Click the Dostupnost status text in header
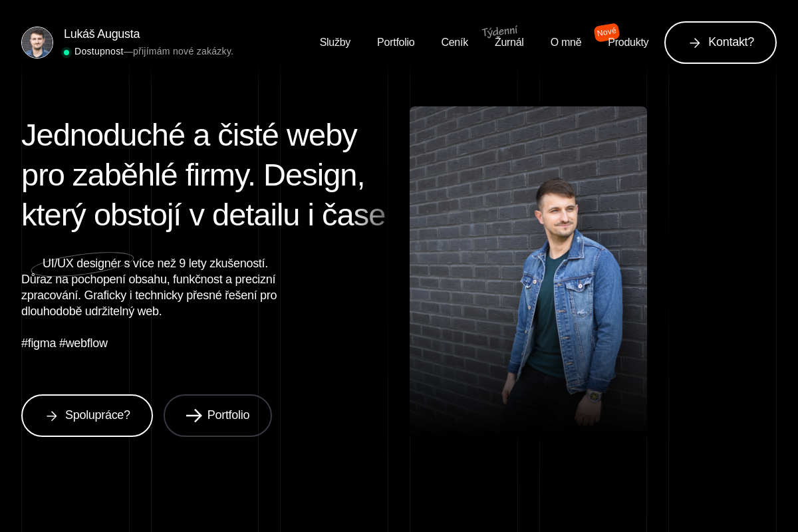798x532 pixels. [98, 51]
